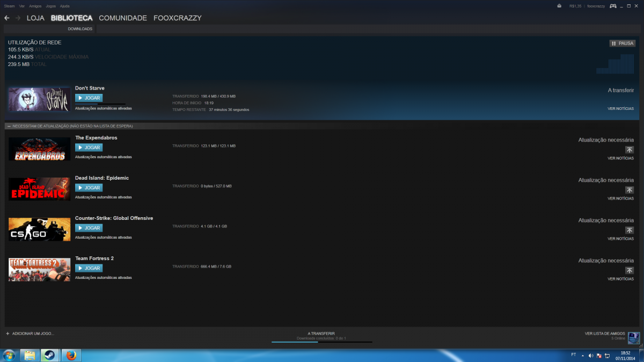Open VER NOTÍCIAS for Don't Starve
The height and width of the screenshot is (362, 644).
(x=620, y=109)
